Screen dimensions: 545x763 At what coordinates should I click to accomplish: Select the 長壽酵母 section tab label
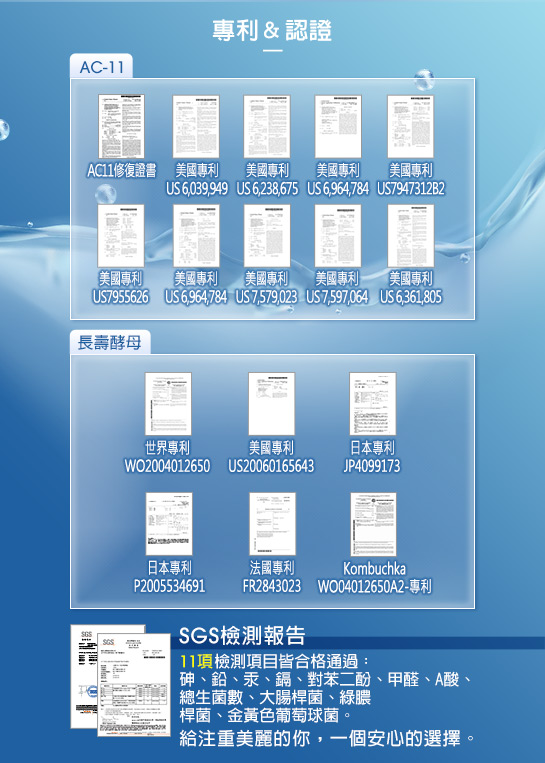[109, 343]
